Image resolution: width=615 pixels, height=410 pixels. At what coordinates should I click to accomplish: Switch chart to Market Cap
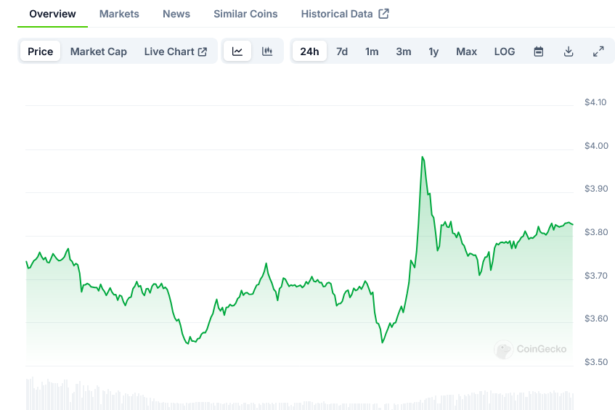coord(98,51)
